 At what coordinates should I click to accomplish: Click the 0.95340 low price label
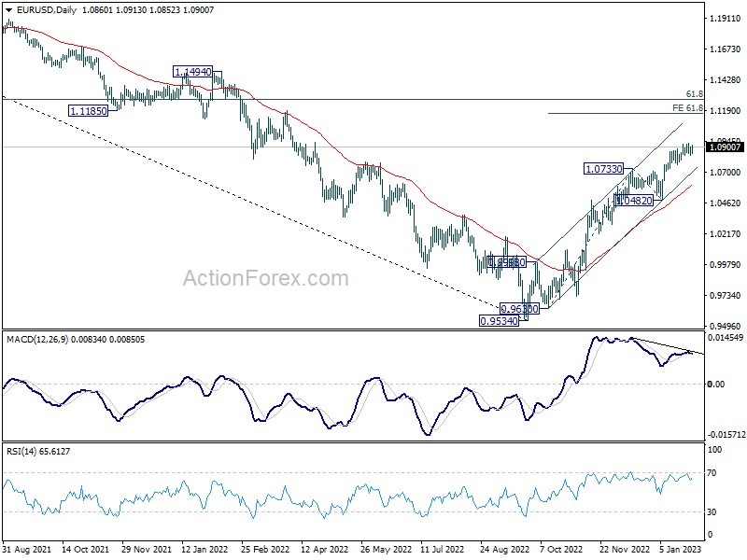[x=499, y=321]
